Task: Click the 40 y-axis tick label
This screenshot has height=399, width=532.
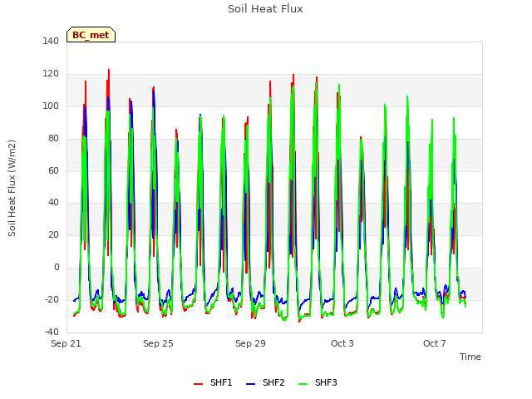Action: [53, 203]
